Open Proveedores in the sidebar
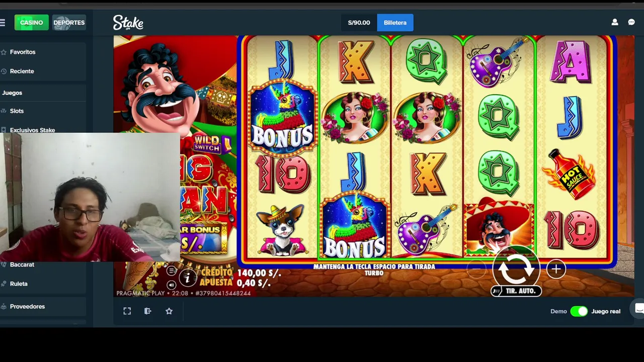 tap(27, 306)
